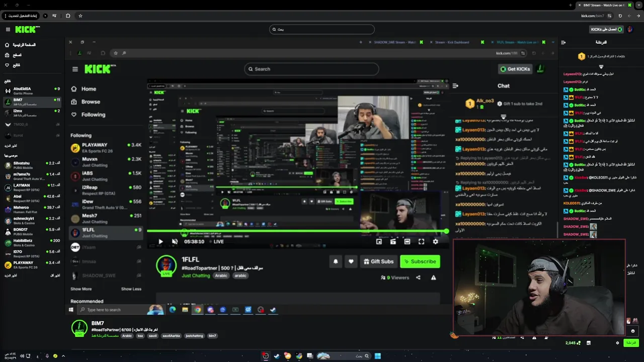This screenshot has width=644, height=362.
Task: Open chat settings gear icon
Action: (617, 343)
